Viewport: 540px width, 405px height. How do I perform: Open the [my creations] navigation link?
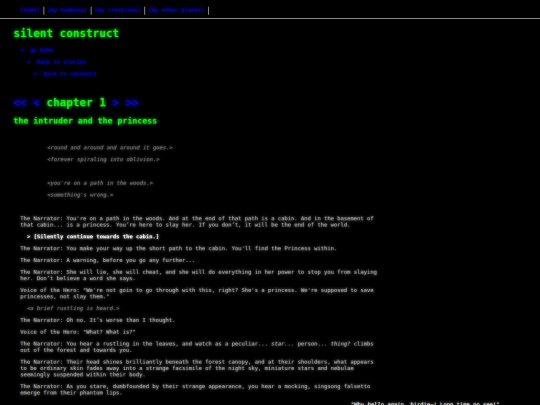[x=118, y=10]
